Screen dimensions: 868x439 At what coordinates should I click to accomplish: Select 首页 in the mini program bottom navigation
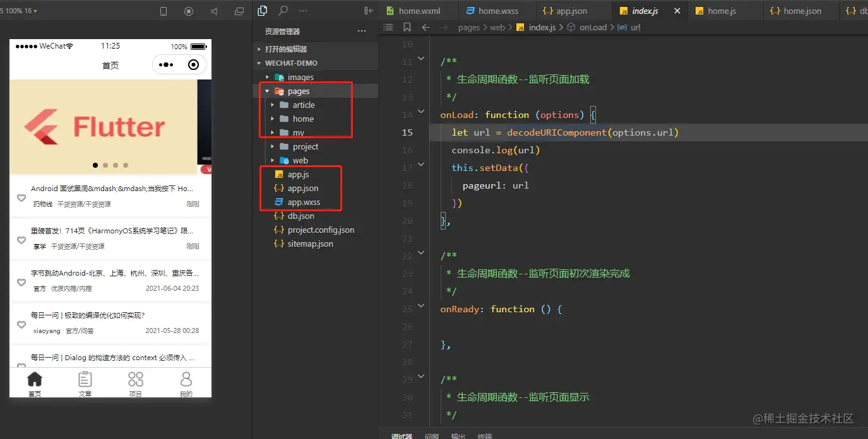[35, 382]
